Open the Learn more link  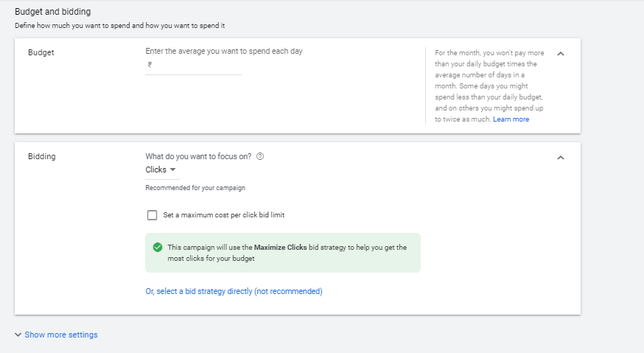click(x=511, y=119)
